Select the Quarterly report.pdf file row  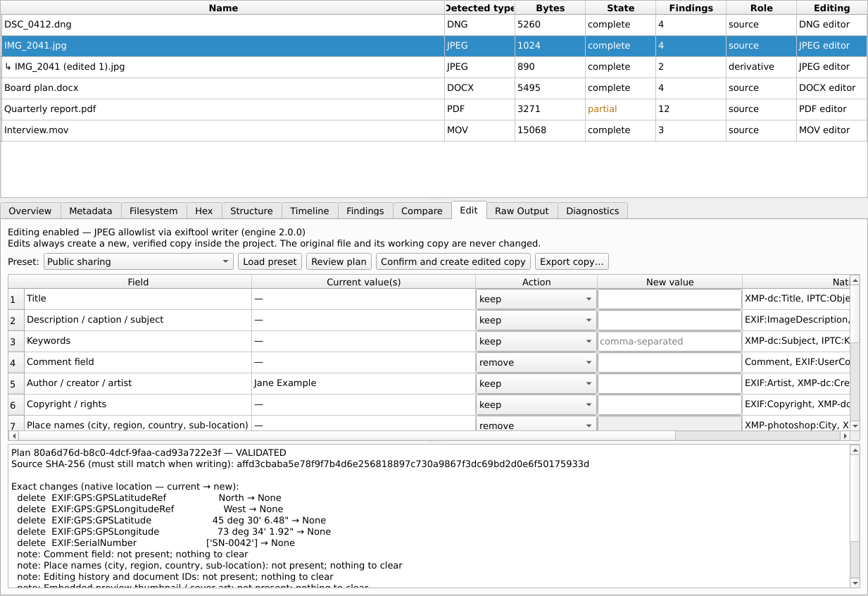434,109
